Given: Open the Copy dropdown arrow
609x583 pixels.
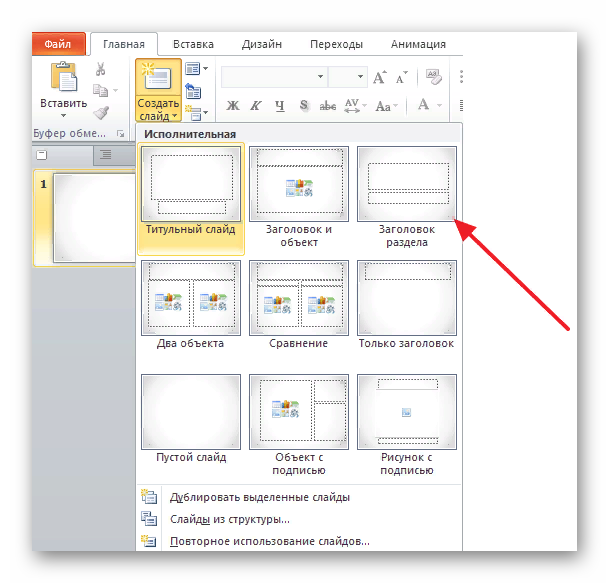Looking at the screenshot, I should pyautogui.click(x=115, y=90).
